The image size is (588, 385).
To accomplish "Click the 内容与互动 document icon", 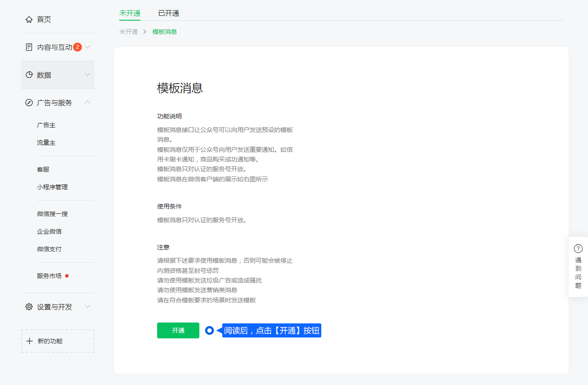I will (29, 47).
